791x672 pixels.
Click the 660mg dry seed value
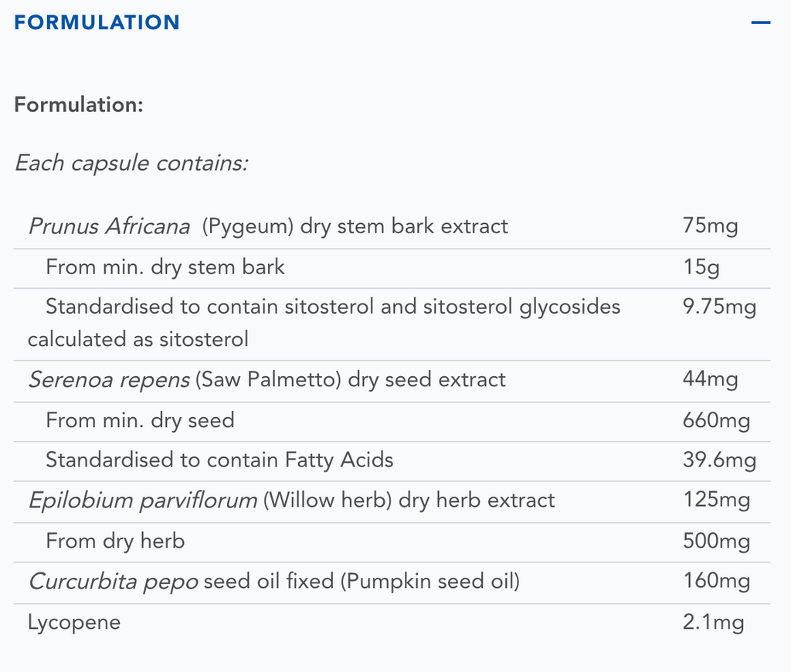click(716, 420)
